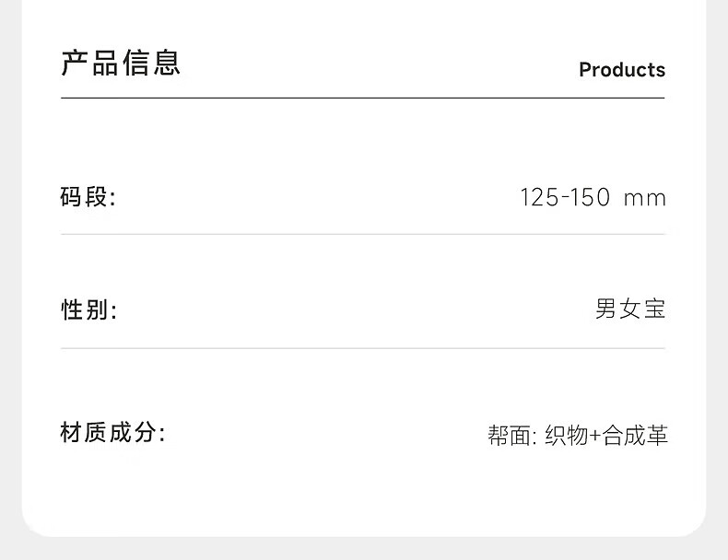Select the 性别 label

[88, 309]
